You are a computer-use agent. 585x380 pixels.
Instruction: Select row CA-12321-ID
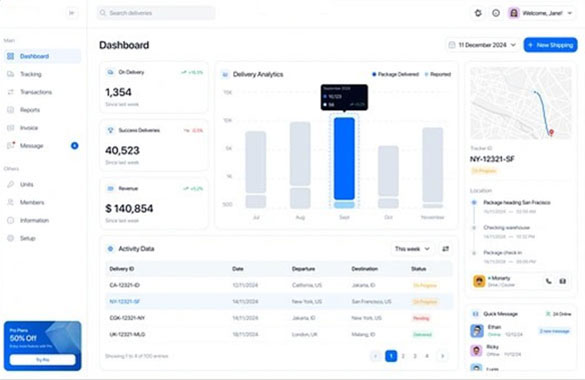click(x=279, y=285)
